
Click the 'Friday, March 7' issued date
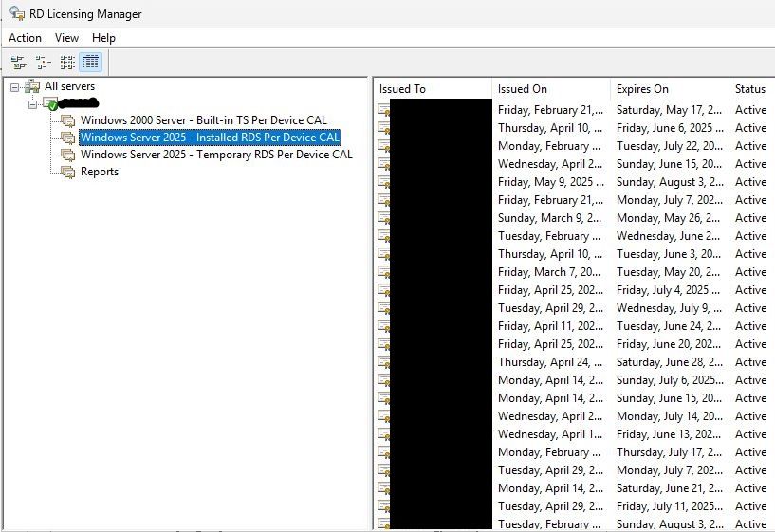click(x=549, y=272)
